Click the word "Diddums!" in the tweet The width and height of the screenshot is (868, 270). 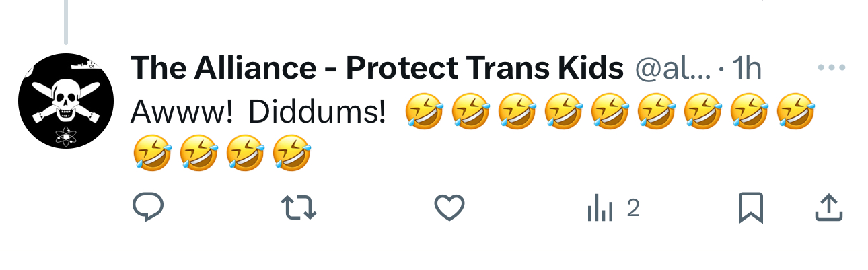[x=316, y=112]
